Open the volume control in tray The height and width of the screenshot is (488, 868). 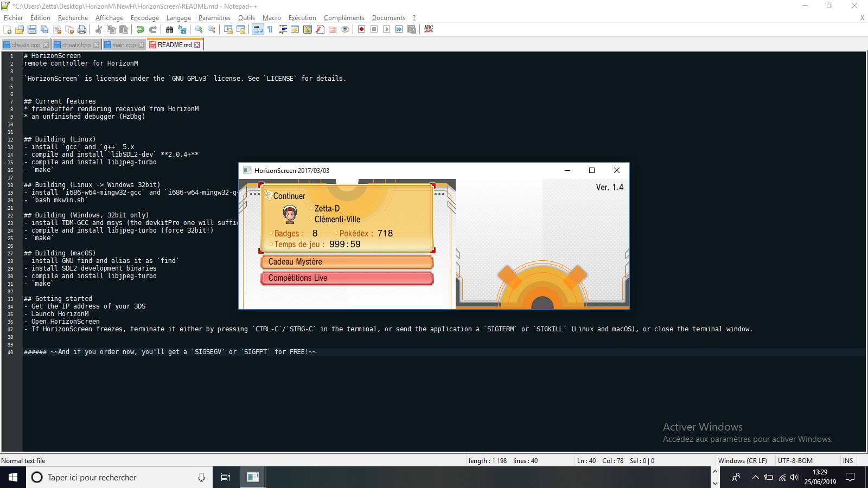(795, 477)
